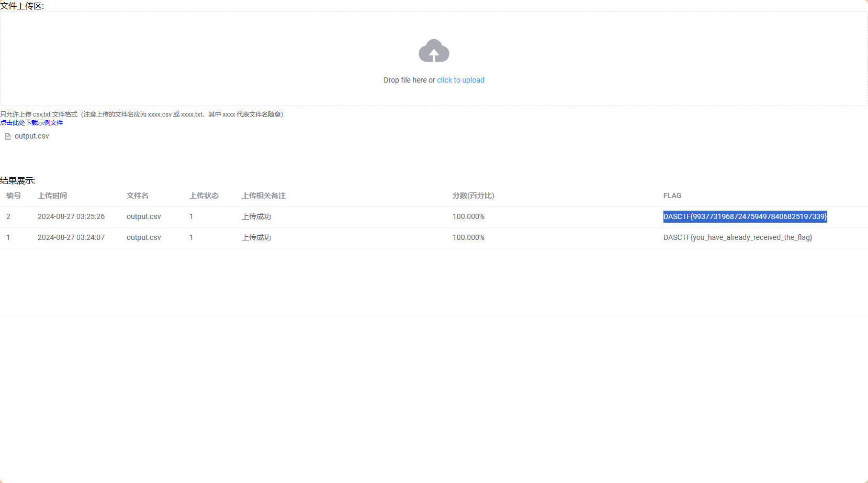Viewport: 868px width, 483px height.
Task: Click the 上传时间 column header
Action: pos(52,195)
